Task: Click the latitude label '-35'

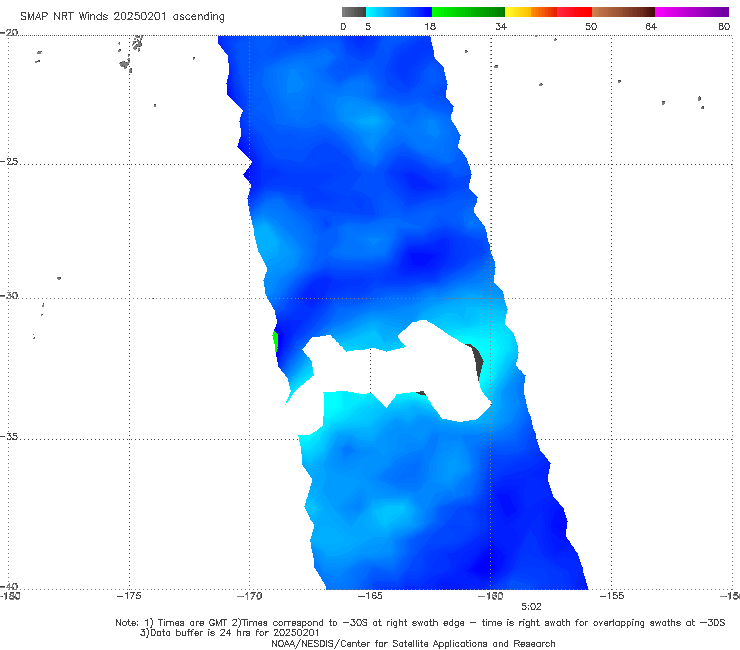Action: (9, 436)
